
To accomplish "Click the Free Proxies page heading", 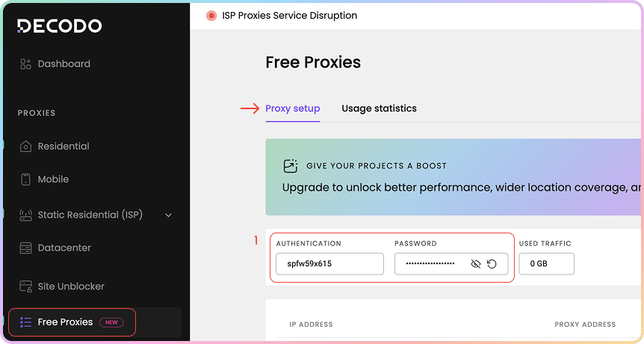I will [313, 63].
